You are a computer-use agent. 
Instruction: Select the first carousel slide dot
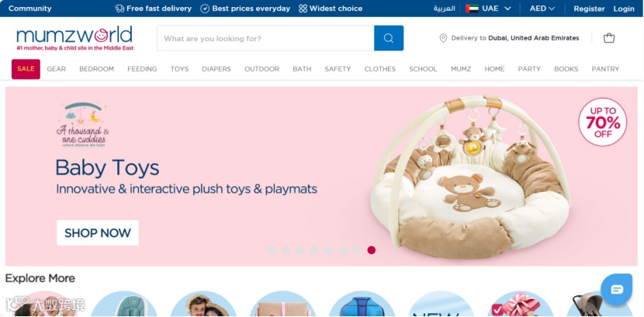[271, 250]
